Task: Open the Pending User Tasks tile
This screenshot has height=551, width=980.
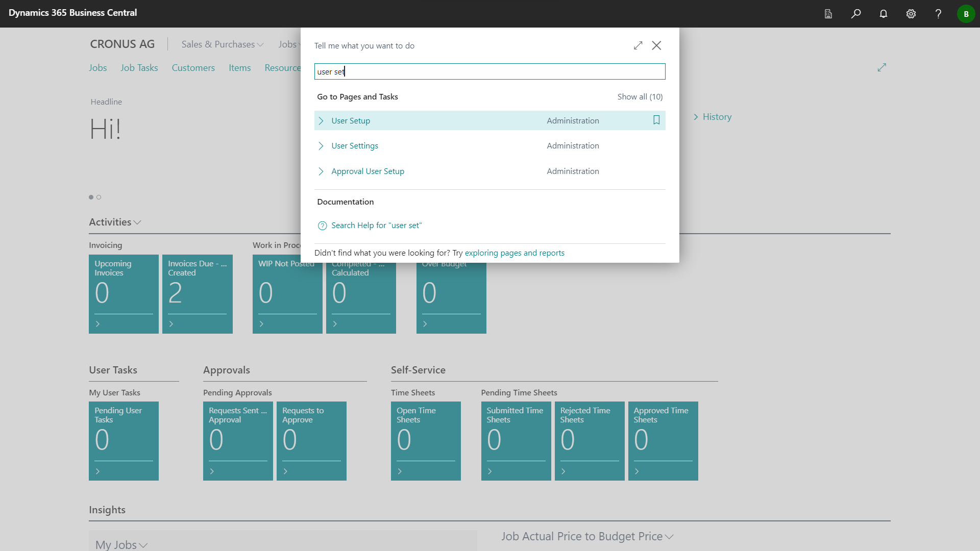Action: (x=124, y=441)
